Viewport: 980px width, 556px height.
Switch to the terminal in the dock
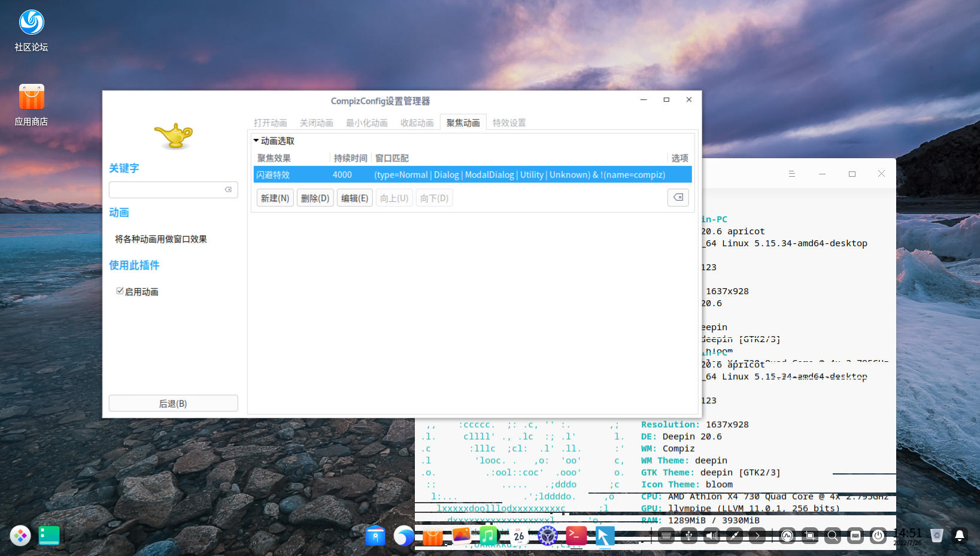click(x=577, y=536)
